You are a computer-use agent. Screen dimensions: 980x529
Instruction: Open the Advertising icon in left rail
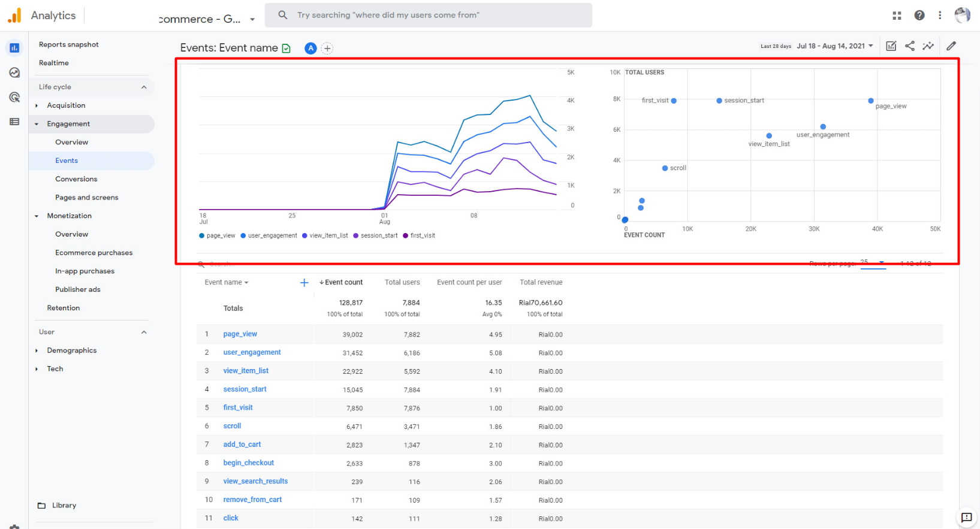[14, 97]
